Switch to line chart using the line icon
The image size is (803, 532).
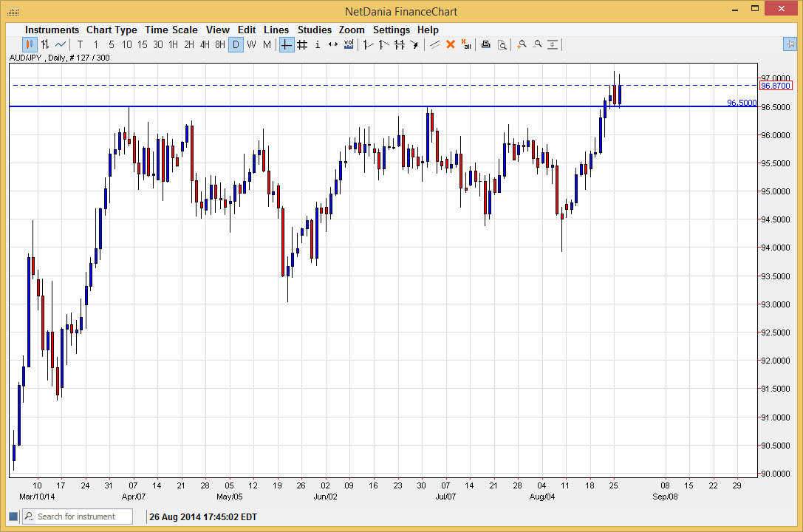coord(59,44)
